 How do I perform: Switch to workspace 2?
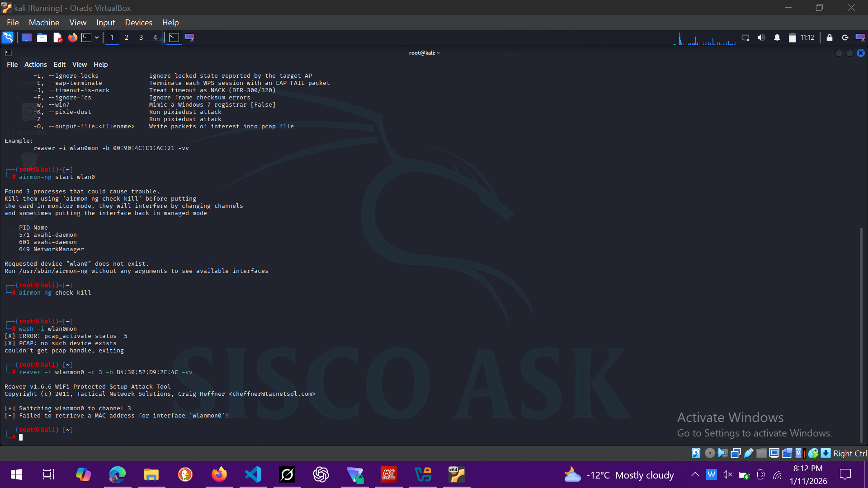coord(127,38)
